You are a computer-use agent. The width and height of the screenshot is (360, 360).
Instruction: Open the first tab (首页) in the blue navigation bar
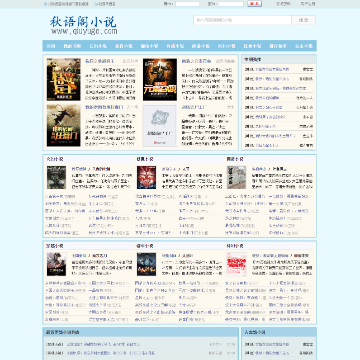[x=51, y=46]
